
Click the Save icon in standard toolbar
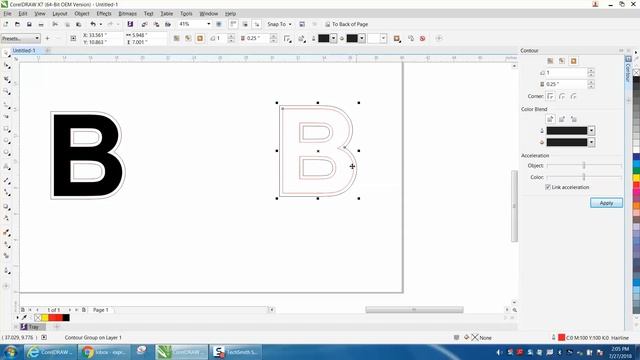coord(29,24)
